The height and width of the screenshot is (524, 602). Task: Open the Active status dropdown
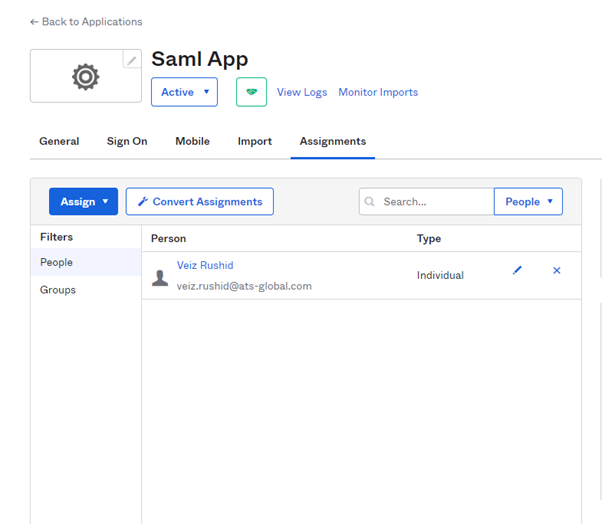[x=184, y=92]
